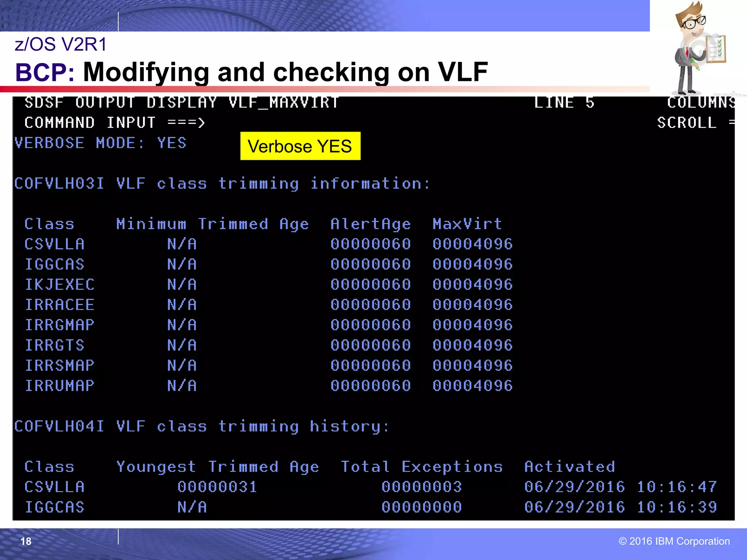Select the COFVLH04I trimming history message

[x=202, y=426]
